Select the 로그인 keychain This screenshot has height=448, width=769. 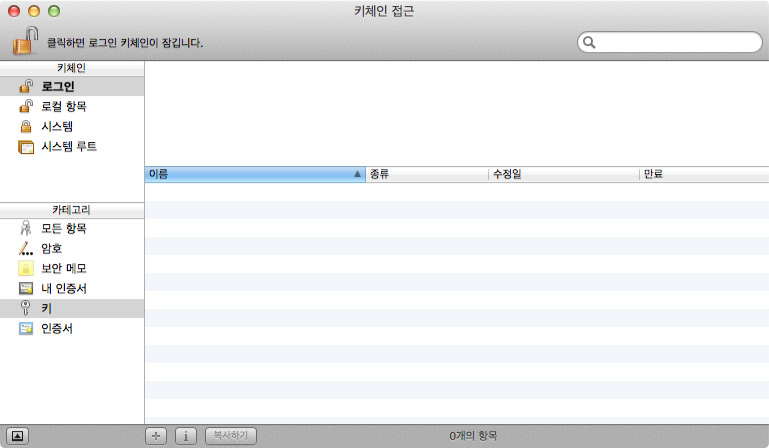click(72, 86)
